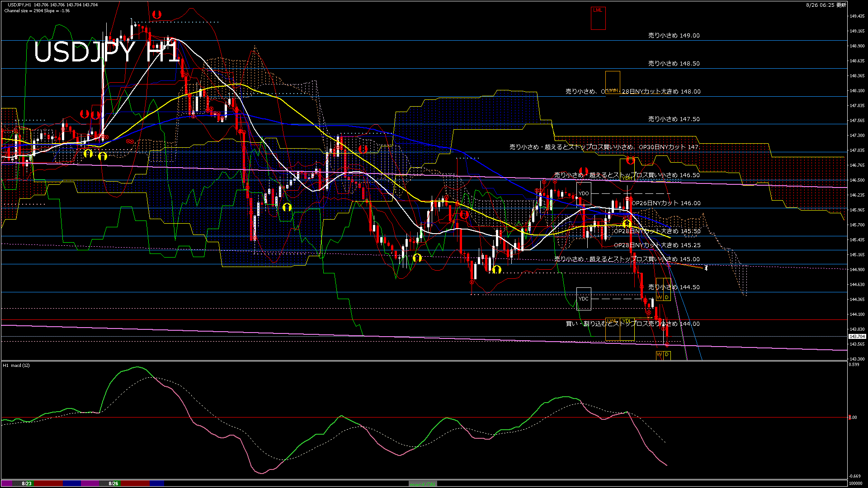Screen dimensions: 868x488
Task: Click the red down-arrow signal at chart top
Action: 156,15
